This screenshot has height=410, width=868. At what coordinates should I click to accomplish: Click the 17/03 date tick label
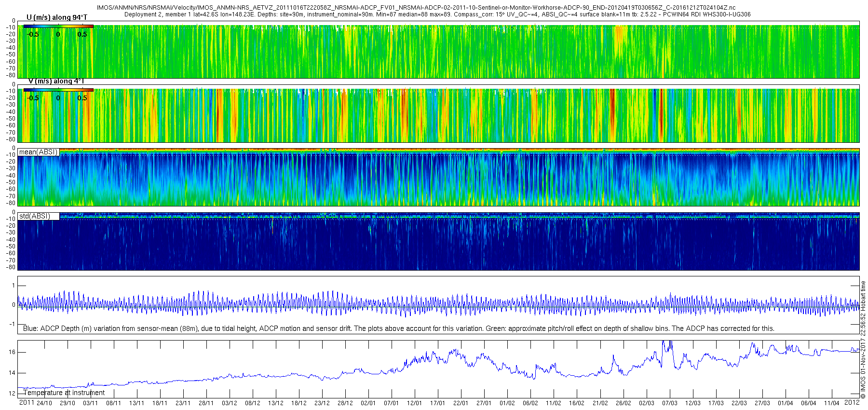tap(716, 403)
